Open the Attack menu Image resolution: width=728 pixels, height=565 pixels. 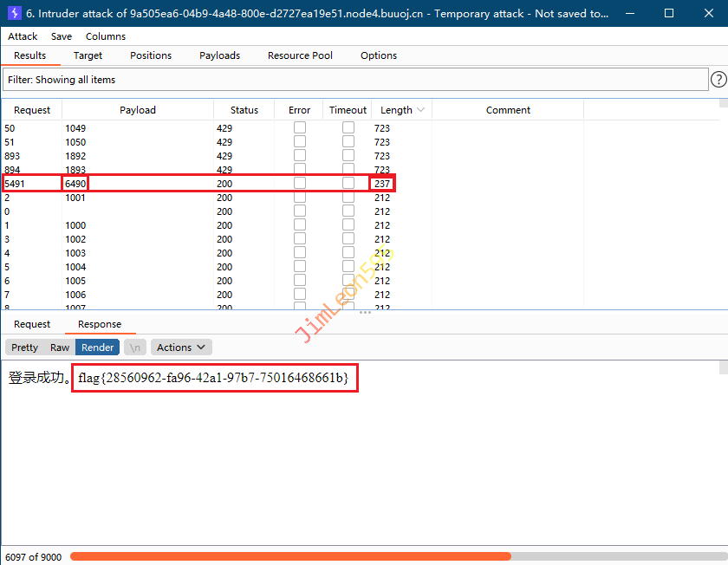coord(23,36)
